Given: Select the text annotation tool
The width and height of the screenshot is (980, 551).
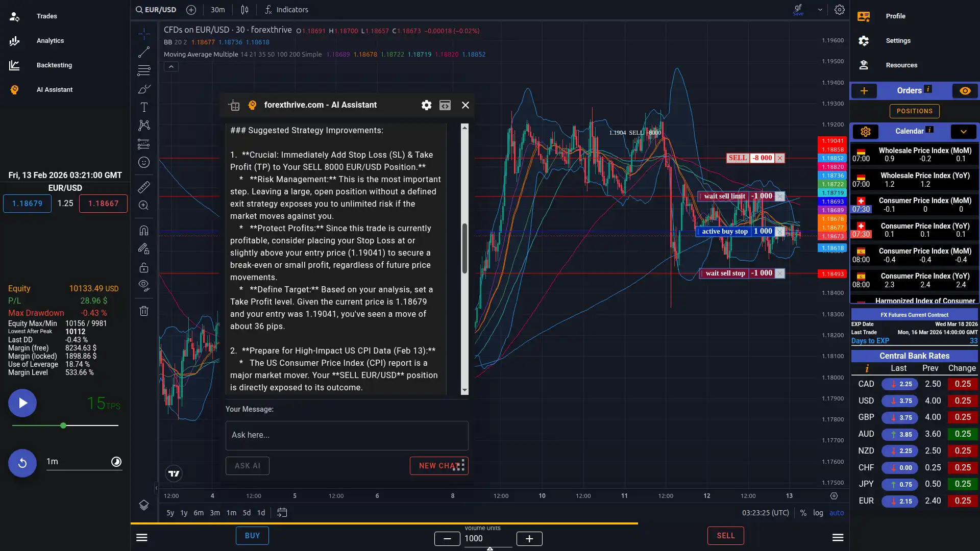Looking at the screenshot, I should tap(144, 107).
